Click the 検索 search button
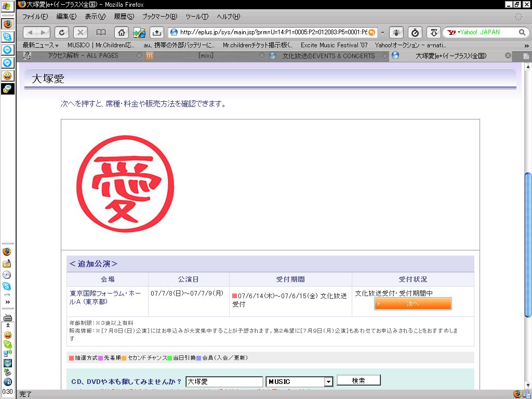The width and height of the screenshot is (532, 399). [358, 380]
